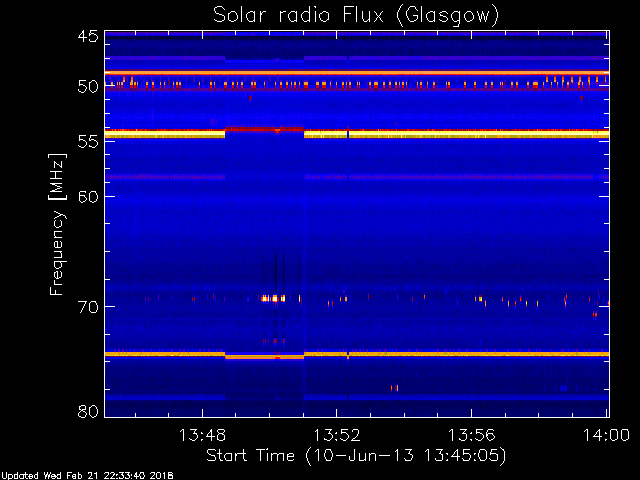Click the Updated Wed Feb 21 timestamp text
This screenshot has width=640, height=480.
[x=87, y=476]
